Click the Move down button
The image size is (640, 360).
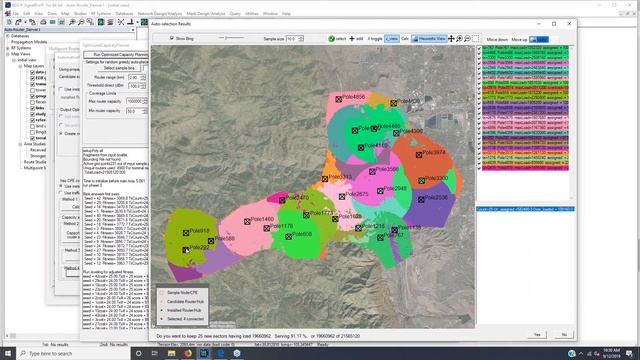[497, 40]
